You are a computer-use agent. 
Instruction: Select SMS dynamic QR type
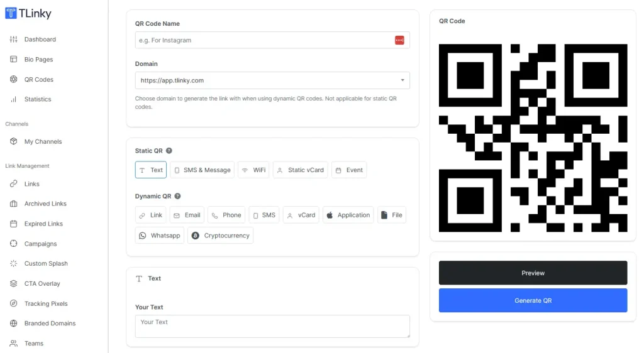click(264, 215)
